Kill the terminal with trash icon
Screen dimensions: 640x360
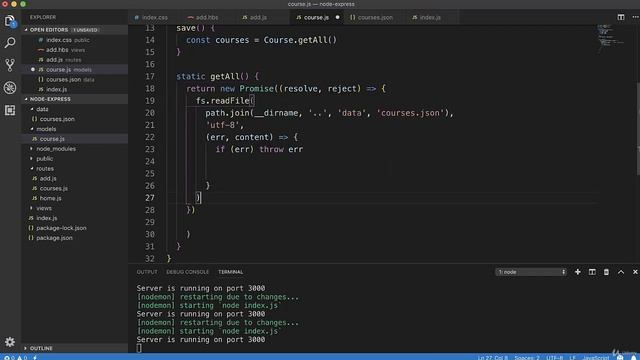606,272
